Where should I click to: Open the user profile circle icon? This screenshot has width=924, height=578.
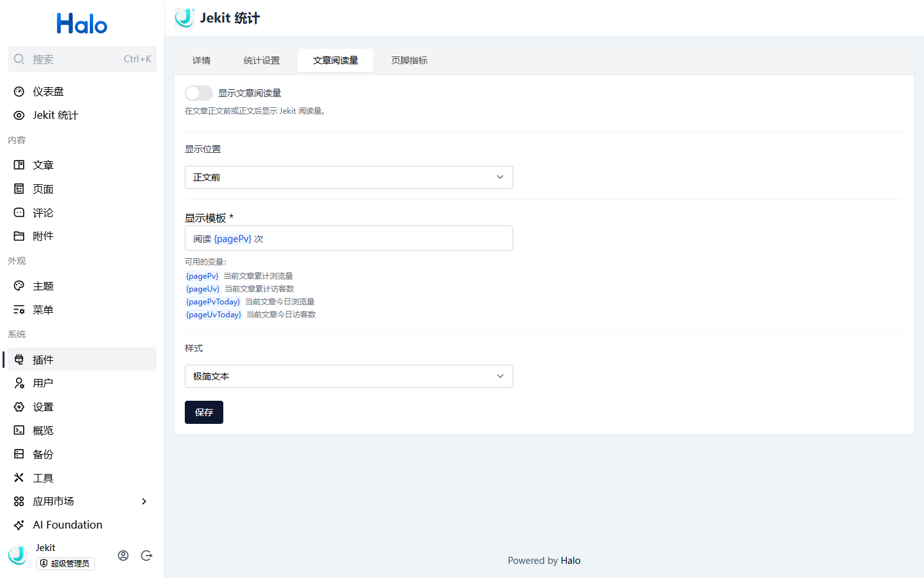click(123, 556)
